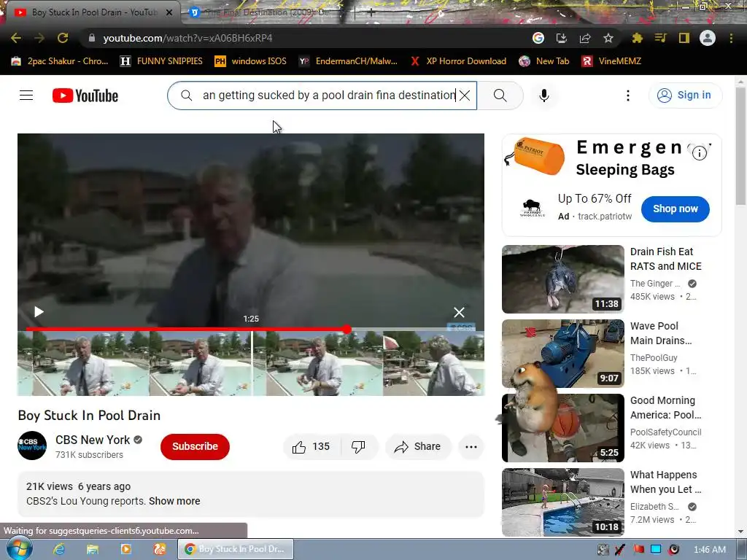Open CBS New York channel avatar
Screen dimensions: 747x560
32,446
